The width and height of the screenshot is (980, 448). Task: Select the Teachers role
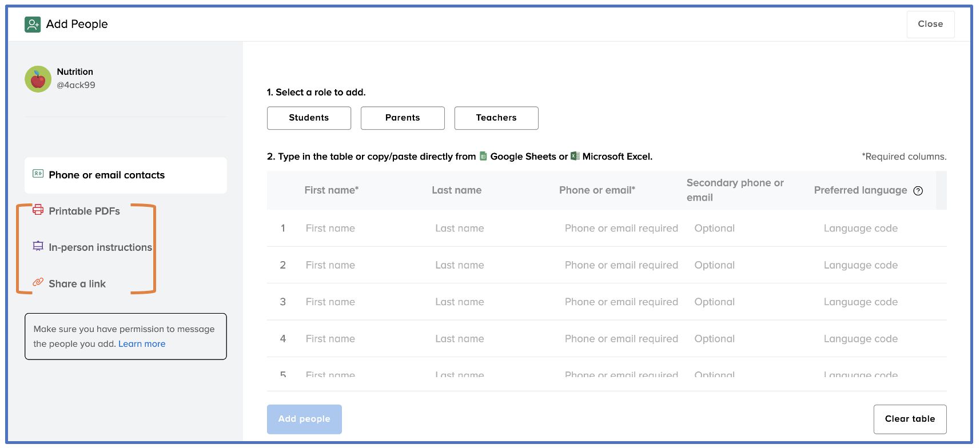click(496, 118)
